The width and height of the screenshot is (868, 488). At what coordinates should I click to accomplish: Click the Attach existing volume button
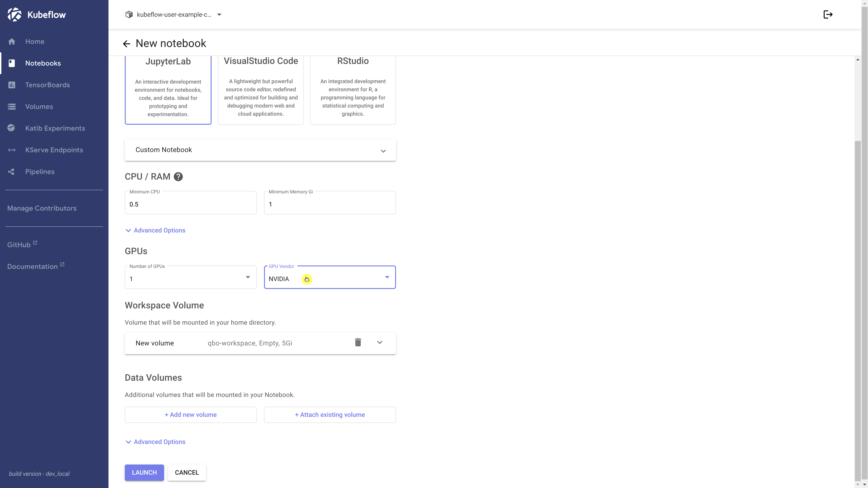[x=330, y=415]
